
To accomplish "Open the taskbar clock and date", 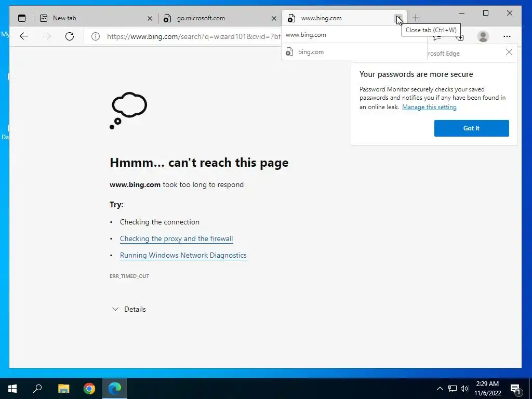I will point(487,389).
